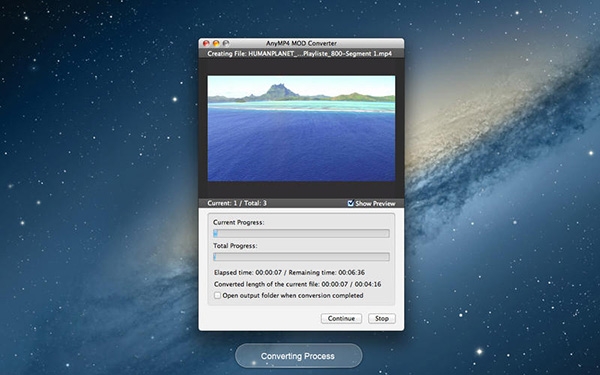The image size is (600, 375).
Task: Enable Open output folder when conversion completed
Action: (217, 295)
